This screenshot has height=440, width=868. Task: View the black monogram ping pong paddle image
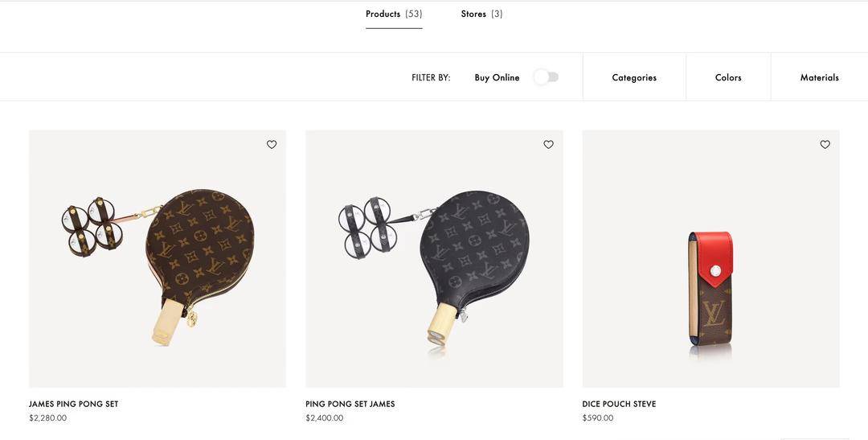click(434, 259)
